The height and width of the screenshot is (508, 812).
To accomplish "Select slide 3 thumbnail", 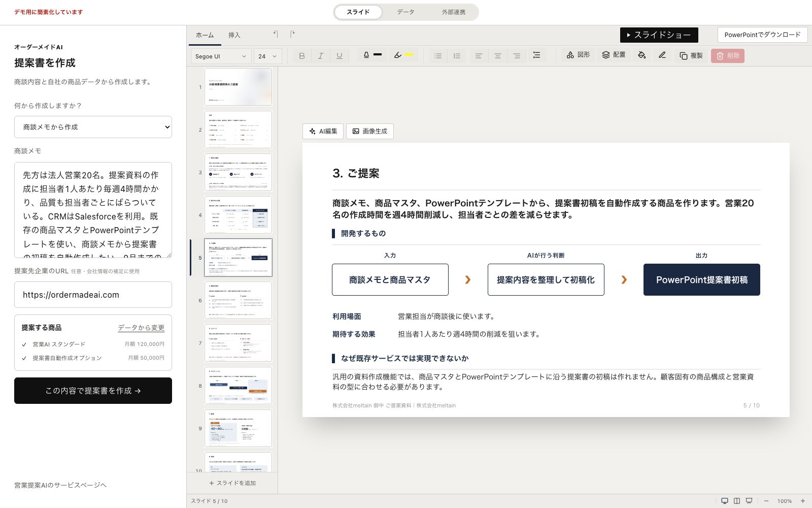I will [x=238, y=172].
